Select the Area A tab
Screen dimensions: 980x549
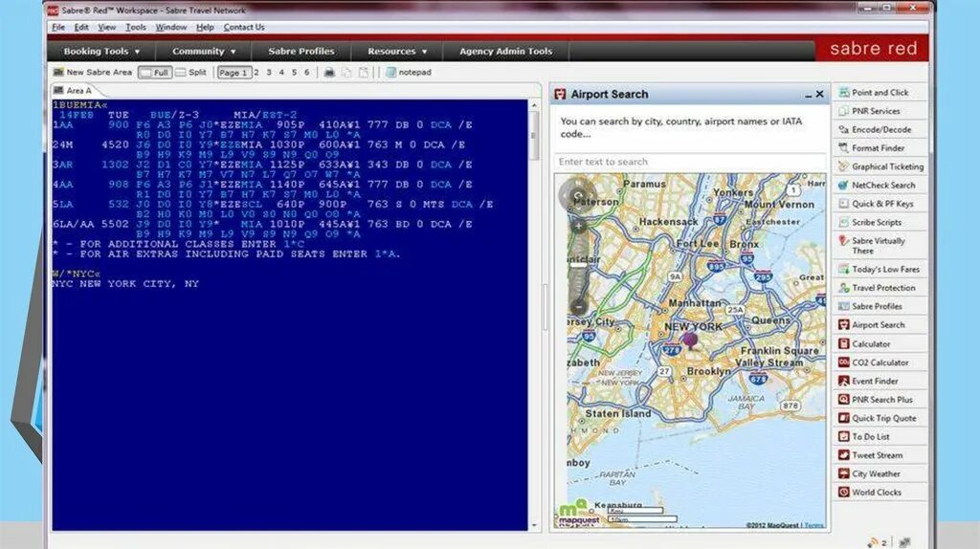tap(73, 91)
